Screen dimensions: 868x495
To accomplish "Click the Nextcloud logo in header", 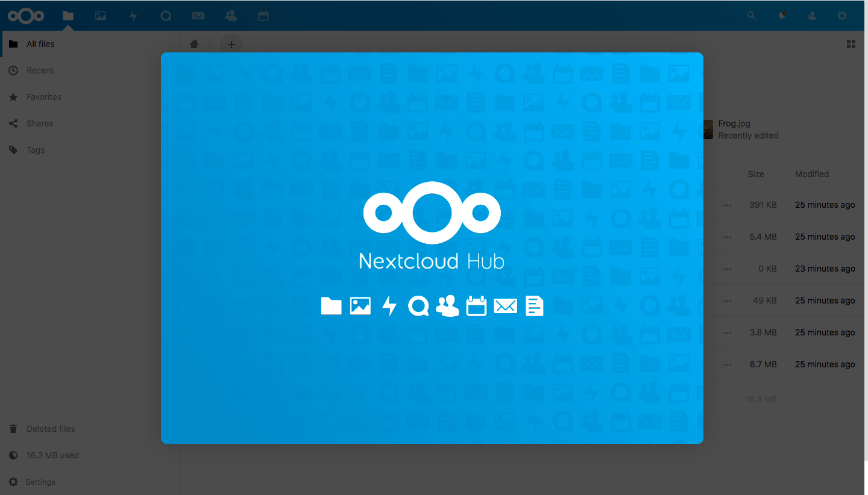I will (26, 16).
